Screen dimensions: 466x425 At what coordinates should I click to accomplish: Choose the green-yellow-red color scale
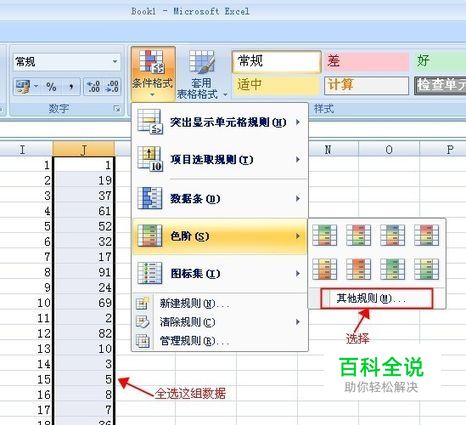(325, 235)
